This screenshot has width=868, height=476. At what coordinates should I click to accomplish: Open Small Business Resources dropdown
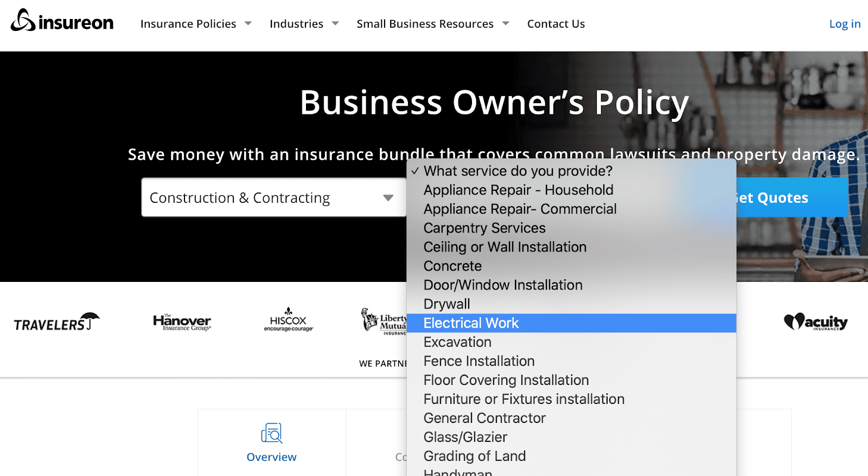click(432, 24)
